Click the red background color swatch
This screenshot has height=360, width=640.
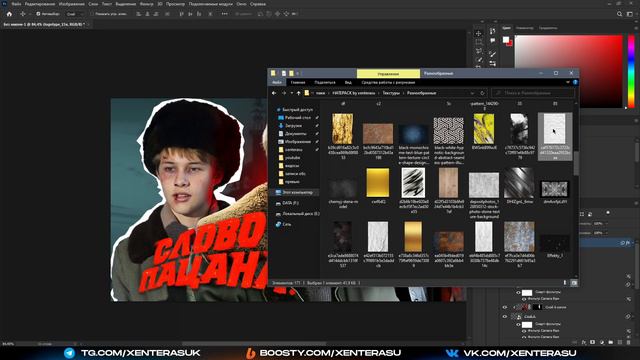pos(510,43)
